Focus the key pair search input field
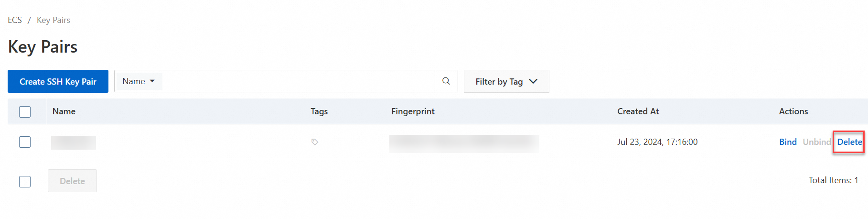This screenshot has width=868, height=219. 299,81
